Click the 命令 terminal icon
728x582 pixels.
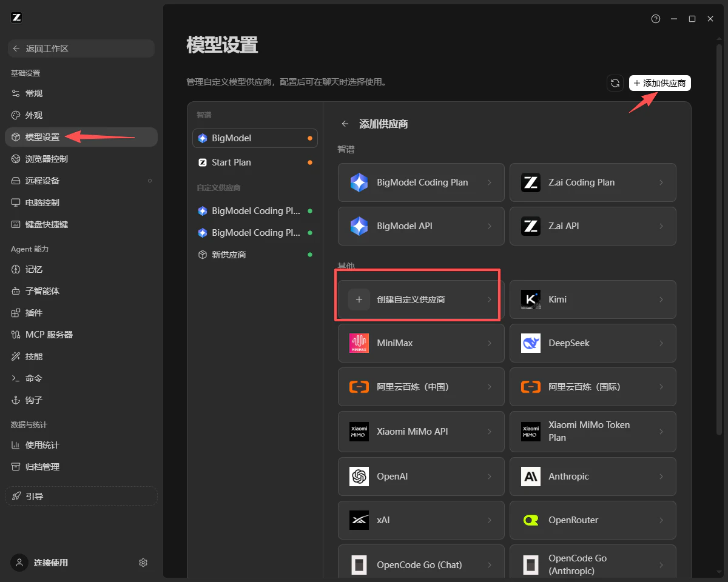16,378
